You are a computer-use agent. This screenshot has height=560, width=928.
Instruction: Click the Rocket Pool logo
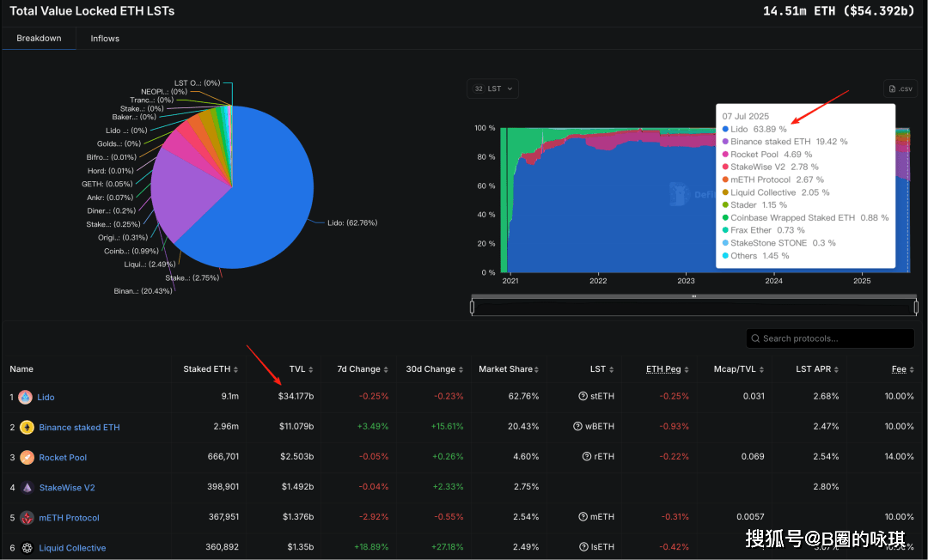[27, 457]
